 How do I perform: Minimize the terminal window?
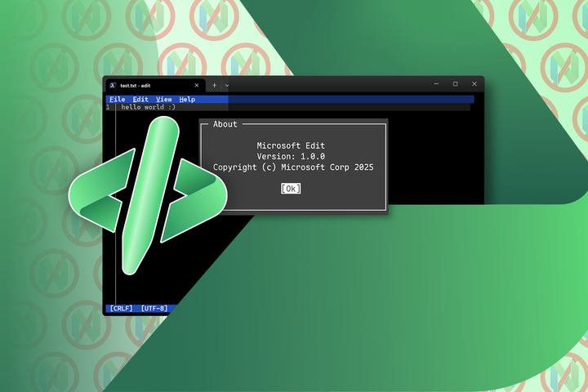coord(436,84)
